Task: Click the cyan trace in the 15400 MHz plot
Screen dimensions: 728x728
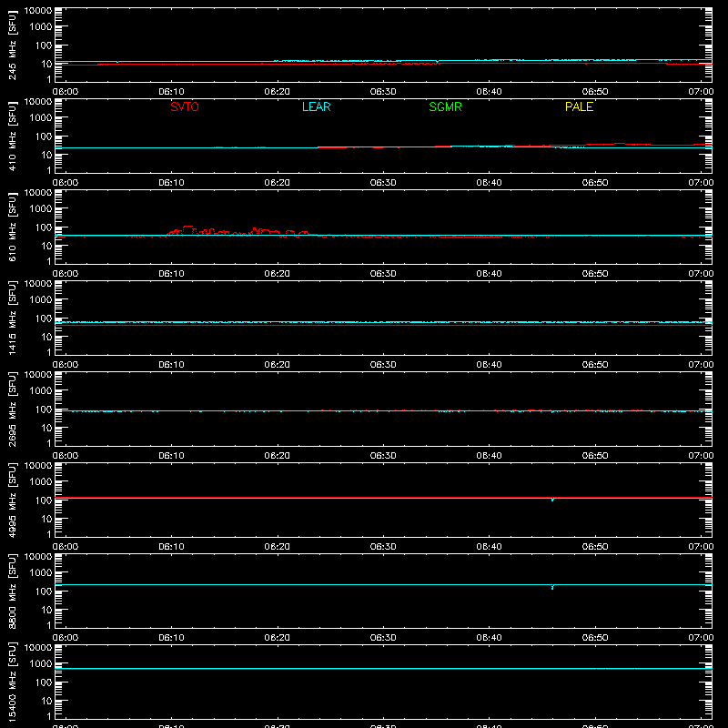Action: coord(383,669)
